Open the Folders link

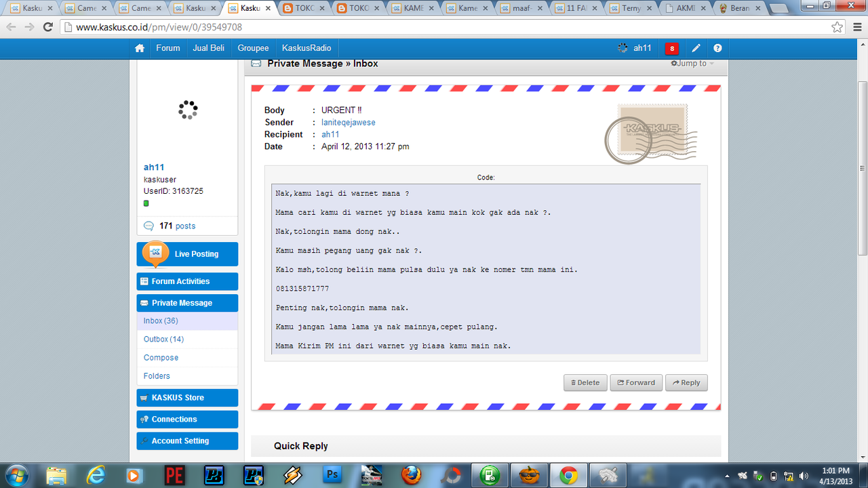click(x=157, y=375)
